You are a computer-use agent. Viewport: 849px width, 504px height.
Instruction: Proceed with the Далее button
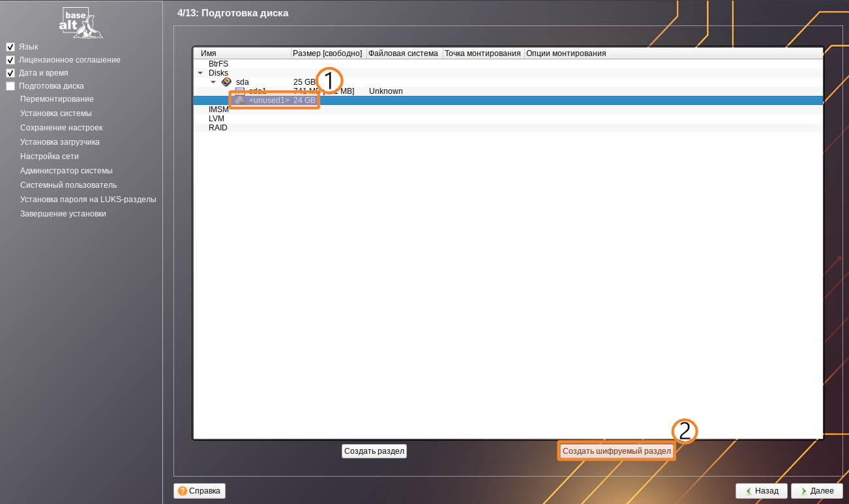pyautogui.click(x=816, y=490)
